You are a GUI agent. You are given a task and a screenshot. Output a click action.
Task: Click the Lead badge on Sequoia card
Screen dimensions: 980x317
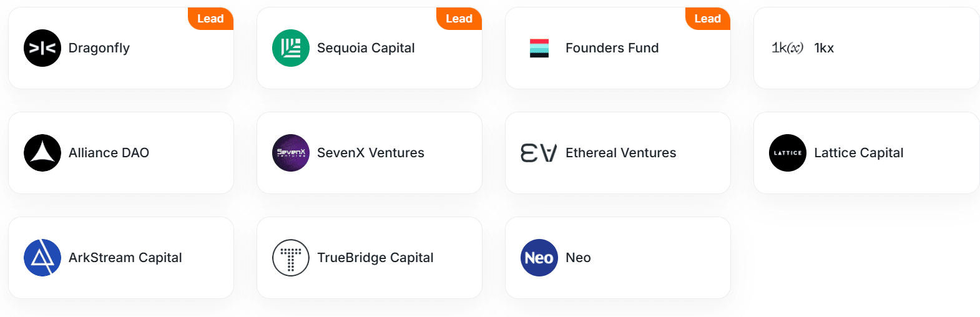pos(459,19)
